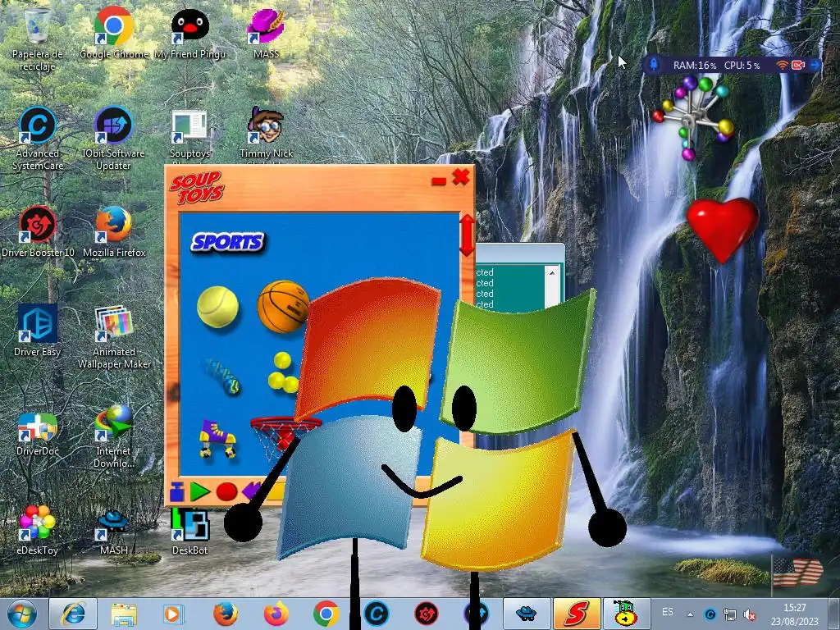This screenshot has height=630, width=840.
Task: Switch to MASH hat-and-glasses taskbar button
Action: pyautogui.click(x=527, y=614)
